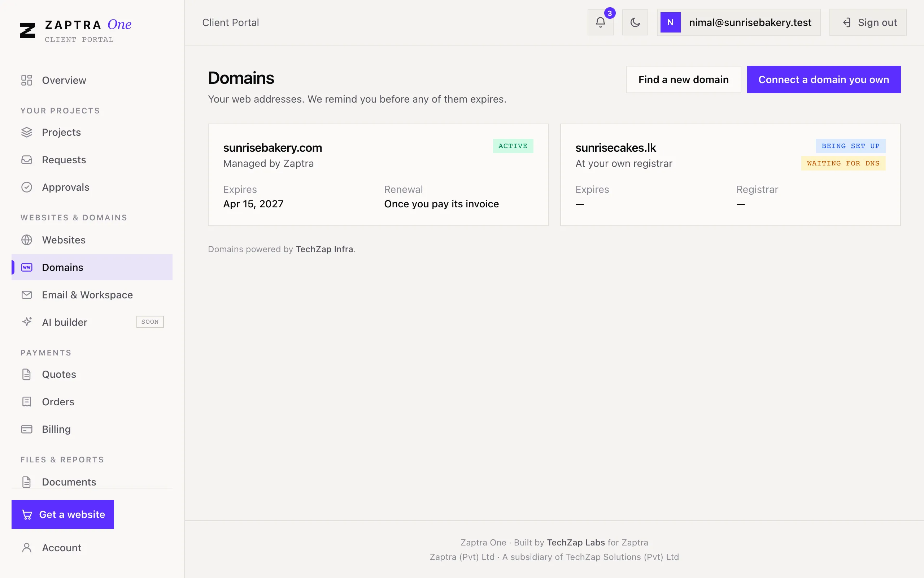Open Websites in the sidebar
This screenshot has height=578, width=924.
(92, 240)
